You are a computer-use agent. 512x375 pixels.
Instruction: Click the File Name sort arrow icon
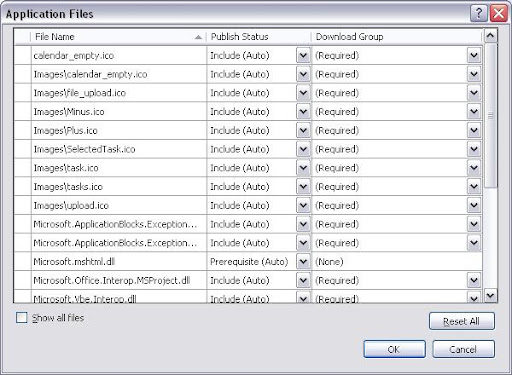pyautogui.click(x=198, y=37)
